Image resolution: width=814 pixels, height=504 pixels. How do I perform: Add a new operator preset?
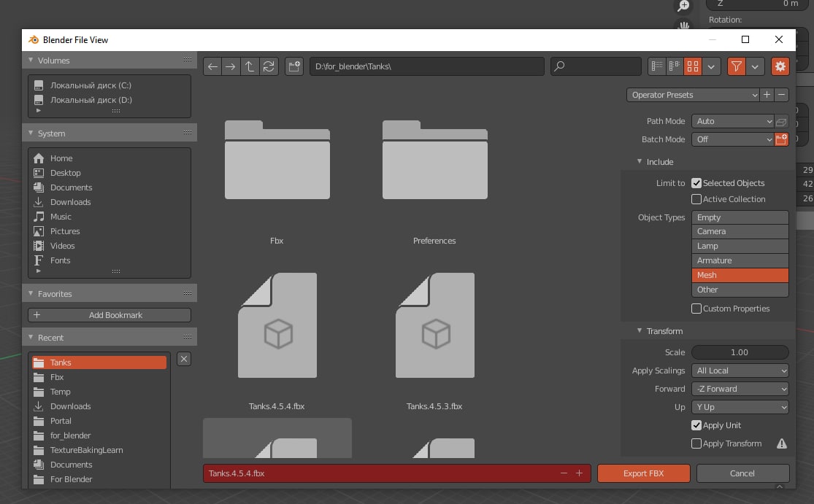[767, 95]
